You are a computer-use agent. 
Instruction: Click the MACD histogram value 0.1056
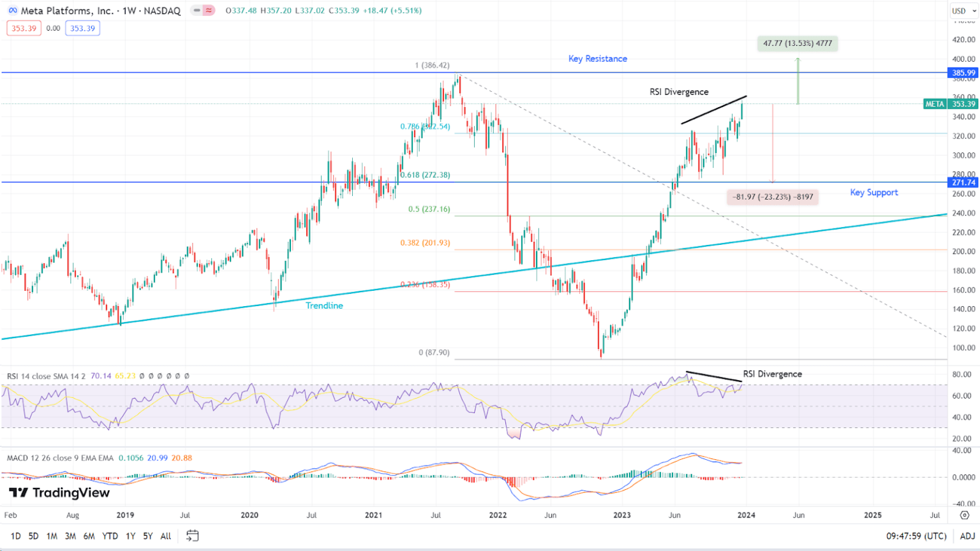pos(131,458)
